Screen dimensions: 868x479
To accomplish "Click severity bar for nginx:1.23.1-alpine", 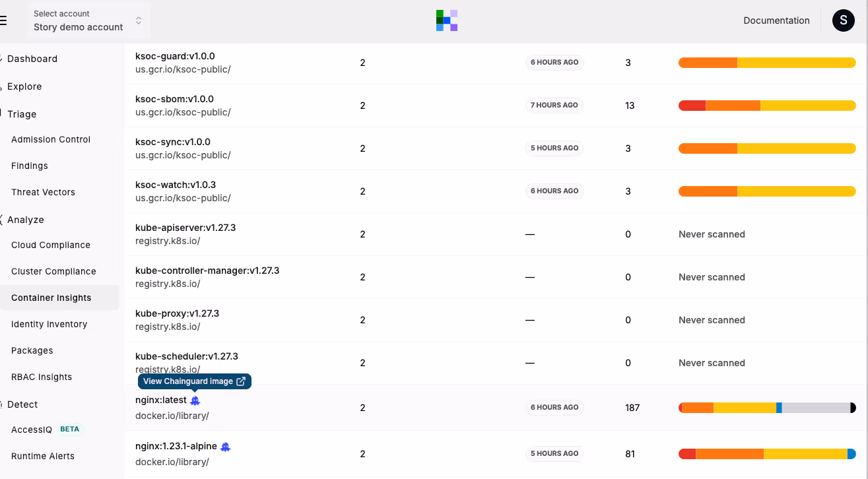I will (x=767, y=454).
